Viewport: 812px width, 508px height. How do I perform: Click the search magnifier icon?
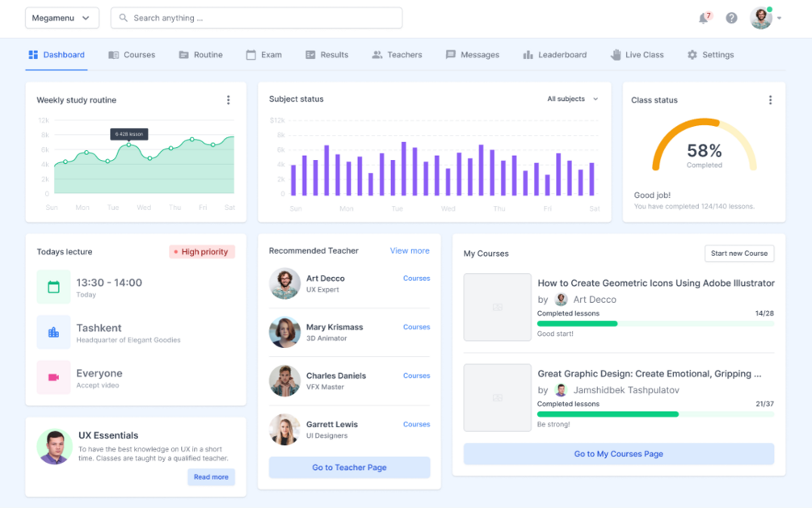pyautogui.click(x=124, y=18)
